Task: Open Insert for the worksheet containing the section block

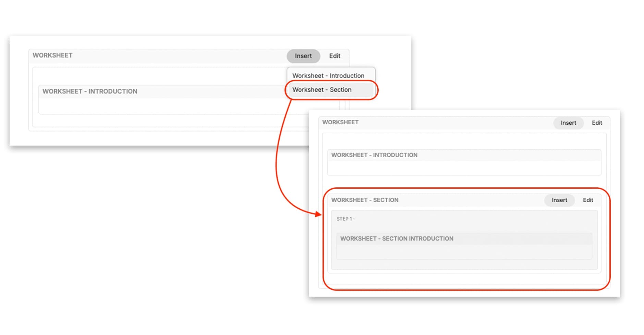Action: 568,123
